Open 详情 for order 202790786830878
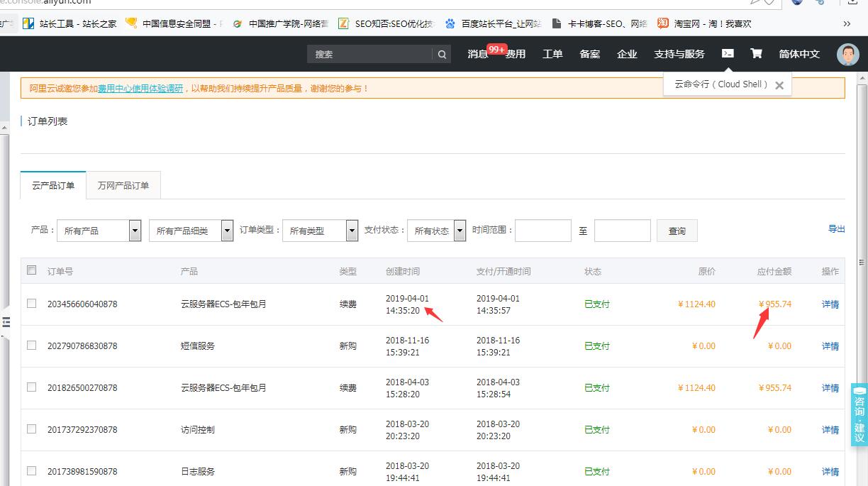868x486 pixels. point(830,346)
